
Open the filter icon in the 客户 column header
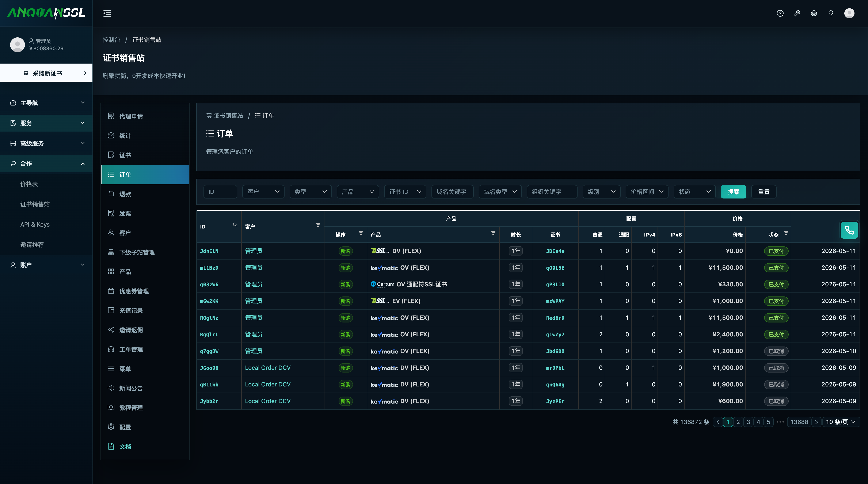click(x=318, y=225)
